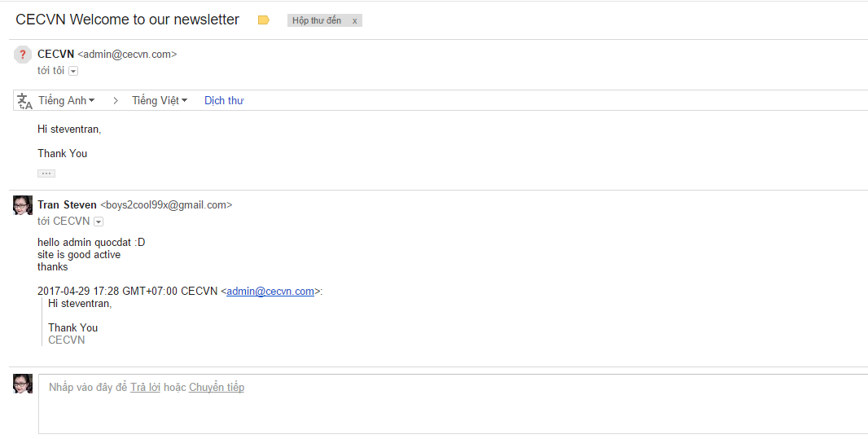
Task: Click the translate icon in the translation bar
Action: (x=24, y=101)
